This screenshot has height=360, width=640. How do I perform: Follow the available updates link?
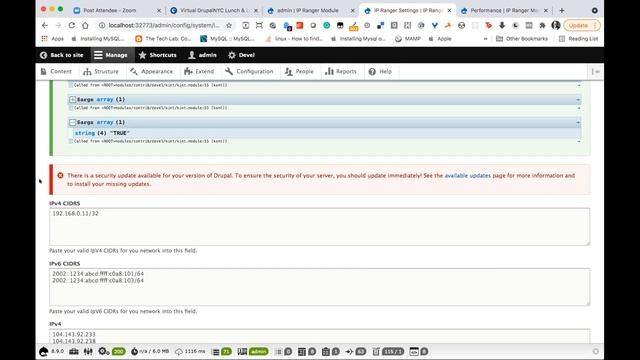467,176
